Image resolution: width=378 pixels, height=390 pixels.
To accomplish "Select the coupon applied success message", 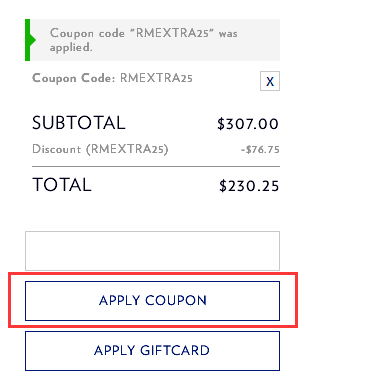I will pos(144,40).
